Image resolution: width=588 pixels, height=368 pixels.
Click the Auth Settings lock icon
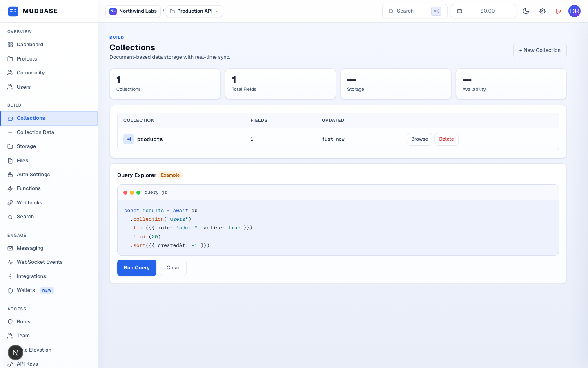pos(10,175)
